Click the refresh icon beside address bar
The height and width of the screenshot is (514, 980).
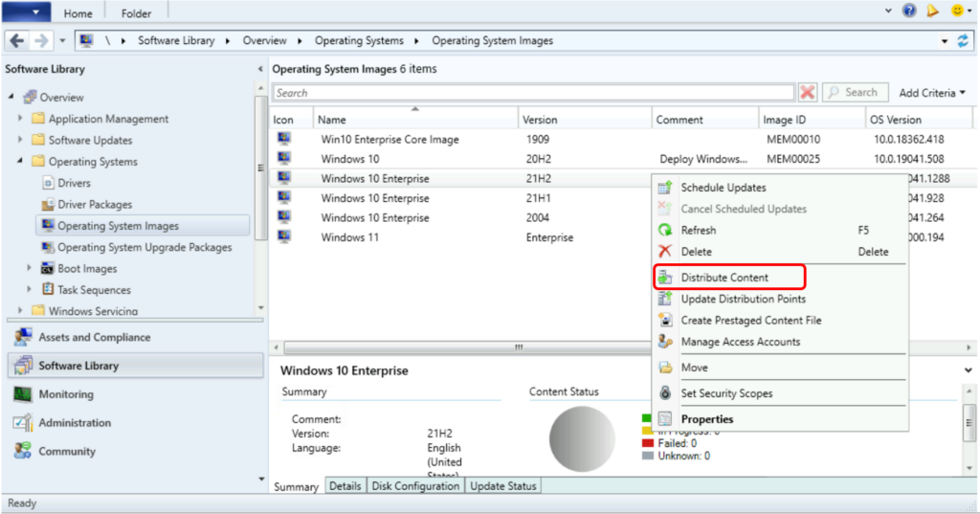[x=963, y=40]
